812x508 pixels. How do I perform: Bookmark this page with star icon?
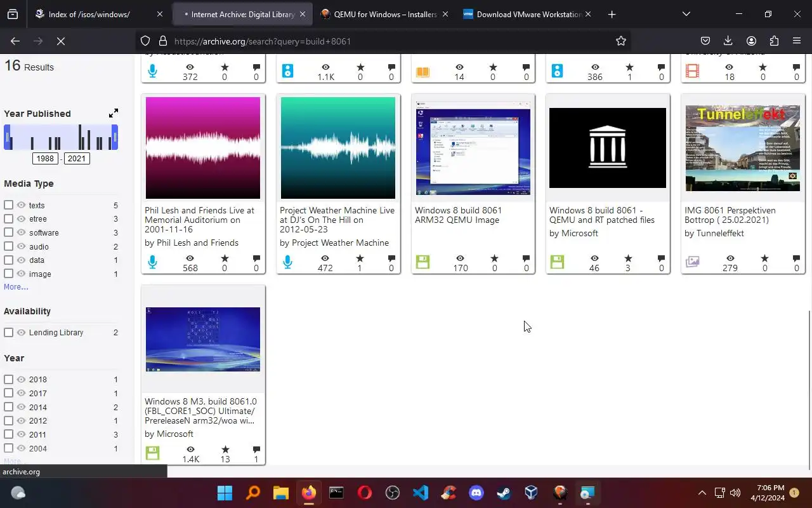[621, 41]
